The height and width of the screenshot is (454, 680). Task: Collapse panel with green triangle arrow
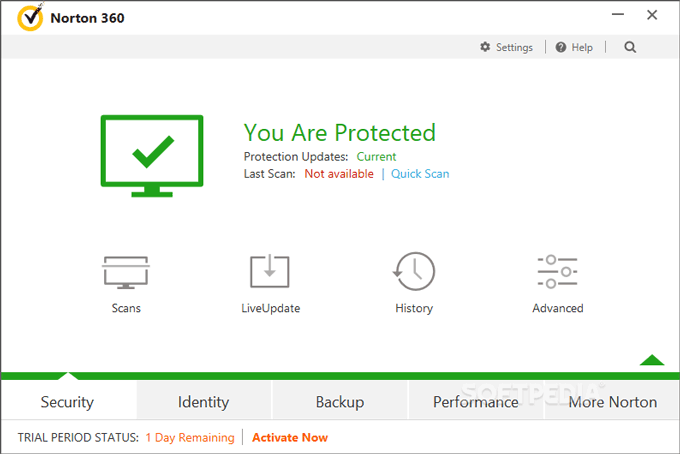tap(652, 359)
